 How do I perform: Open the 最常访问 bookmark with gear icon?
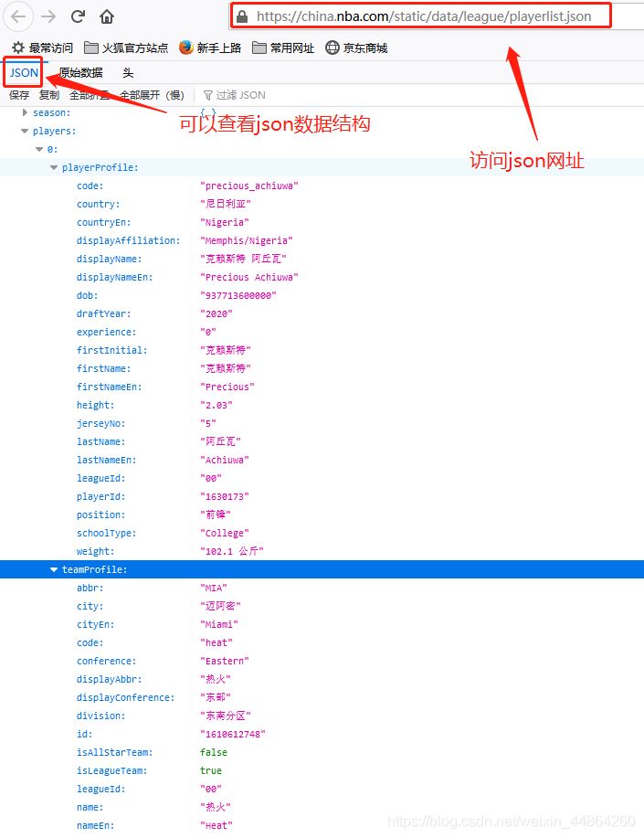click(42, 48)
